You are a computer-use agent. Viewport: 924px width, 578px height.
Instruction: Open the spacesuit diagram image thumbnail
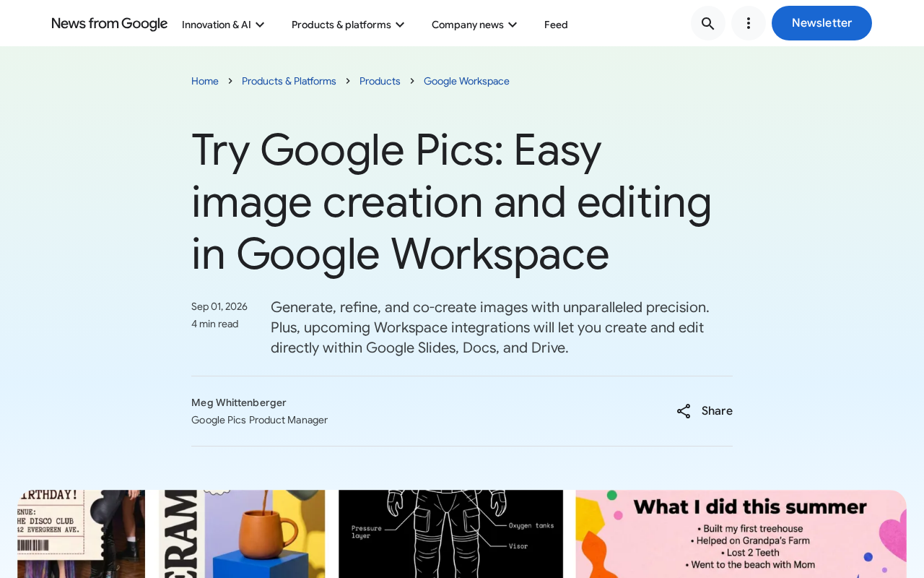(450, 534)
